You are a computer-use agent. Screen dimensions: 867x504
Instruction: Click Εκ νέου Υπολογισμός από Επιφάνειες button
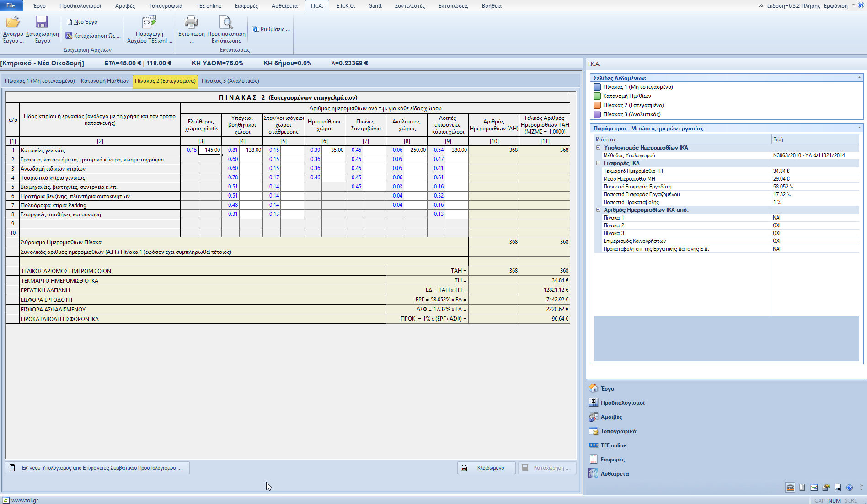[x=97, y=468]
